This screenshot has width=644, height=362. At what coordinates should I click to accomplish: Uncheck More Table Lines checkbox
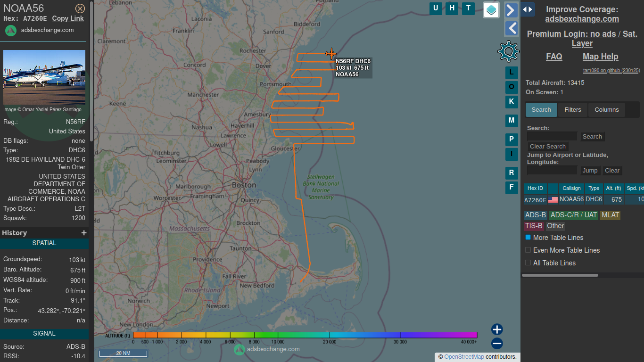coord(528,237)
